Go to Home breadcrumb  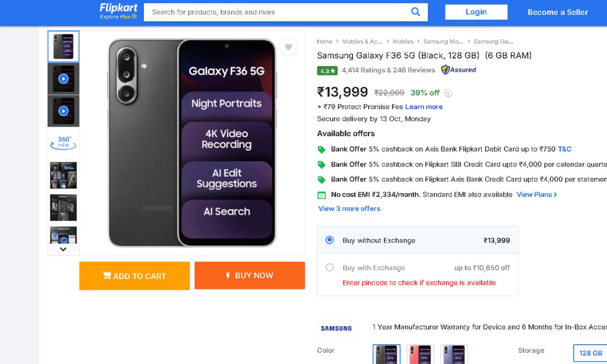[325, 41]
